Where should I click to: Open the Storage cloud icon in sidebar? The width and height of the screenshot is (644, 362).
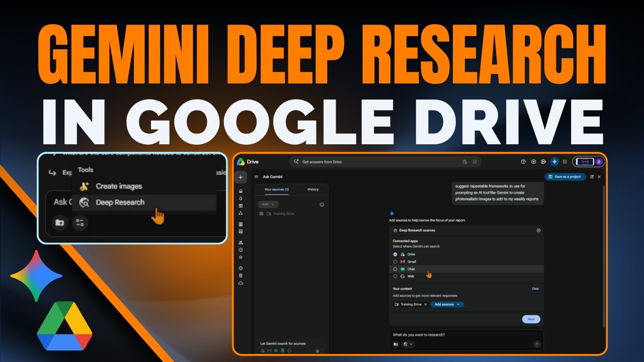240,283
